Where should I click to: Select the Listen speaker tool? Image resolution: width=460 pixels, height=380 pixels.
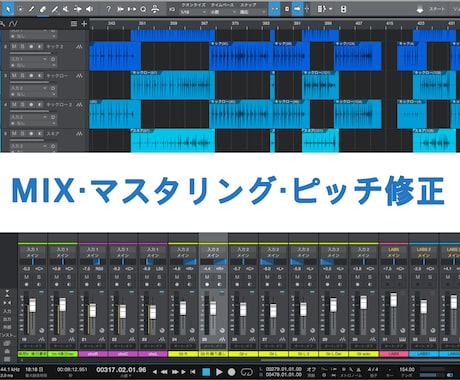click(x=89, y=9)
